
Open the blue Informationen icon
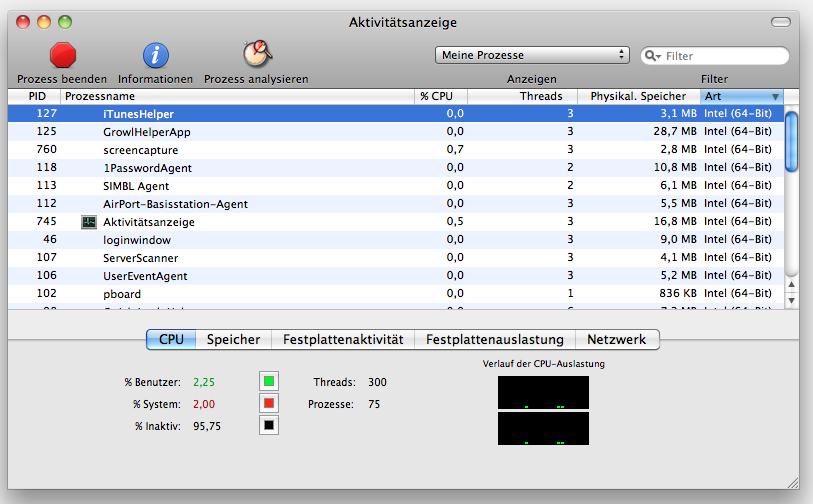[156, 55]
